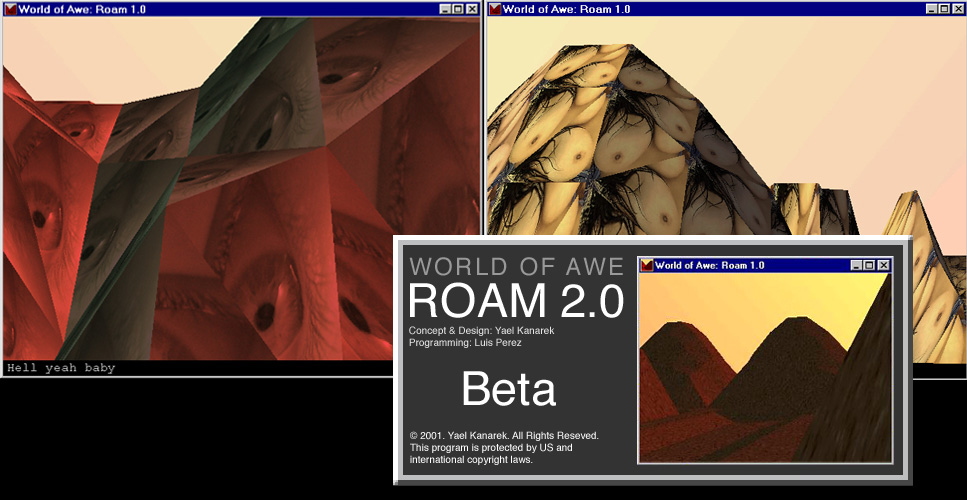Click the right window title 'World of Awe: Roam 1.0'

pyautogui.click(x=567, y=9)
